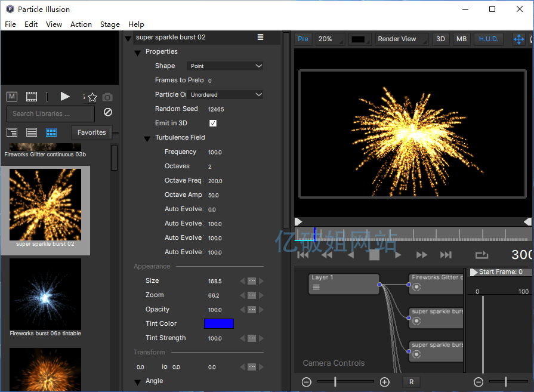Collapse the Turbulence Field section

click(147, 138)
